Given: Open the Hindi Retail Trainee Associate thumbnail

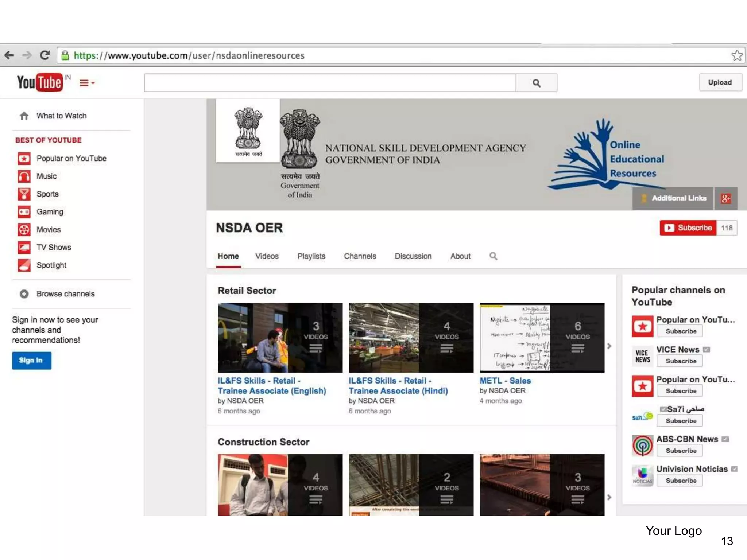Looking at the screenshot, I should (x=411, y=338).
